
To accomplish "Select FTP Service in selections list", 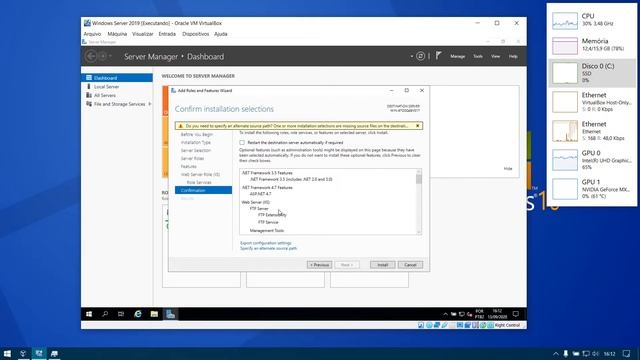I will tap(268, 222).
